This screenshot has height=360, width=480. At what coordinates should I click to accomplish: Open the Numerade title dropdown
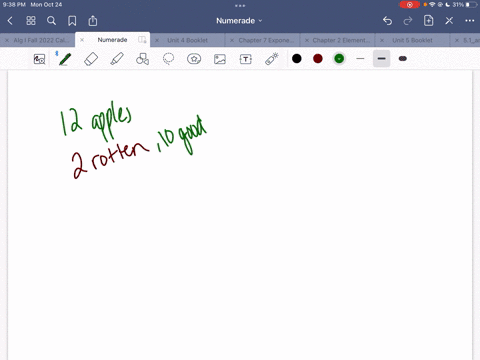(239, 21)
